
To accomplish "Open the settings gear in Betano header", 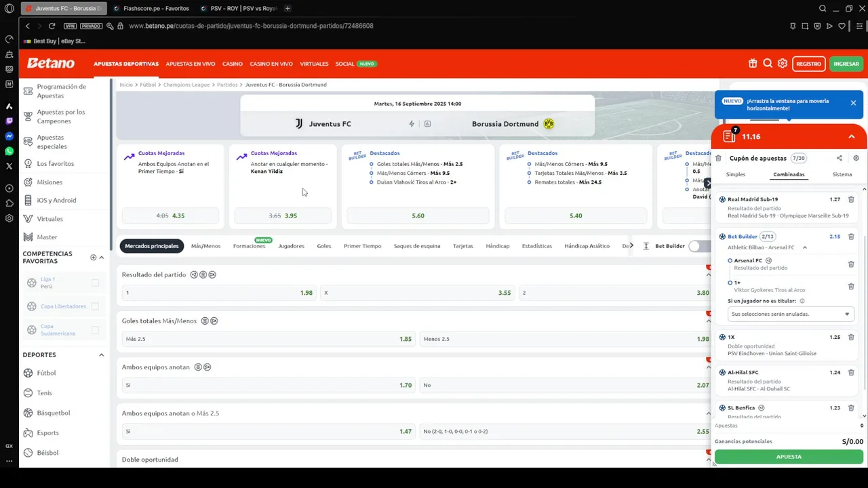I will coord(783,64).
